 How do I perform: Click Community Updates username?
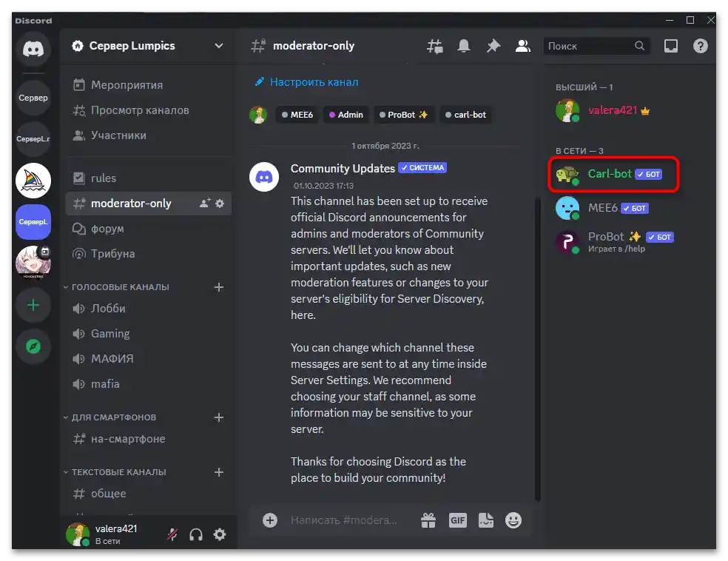[343, 168]
